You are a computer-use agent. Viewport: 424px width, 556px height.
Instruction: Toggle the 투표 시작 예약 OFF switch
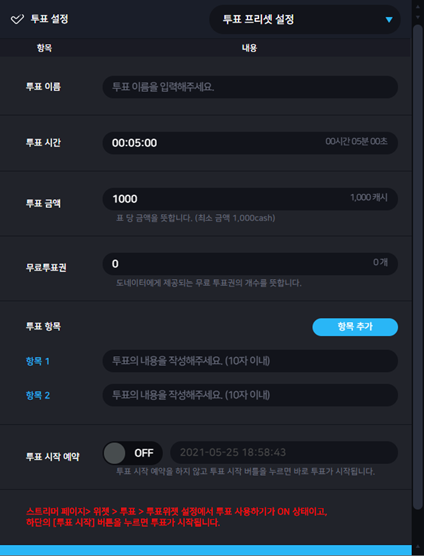coord(133,453)
